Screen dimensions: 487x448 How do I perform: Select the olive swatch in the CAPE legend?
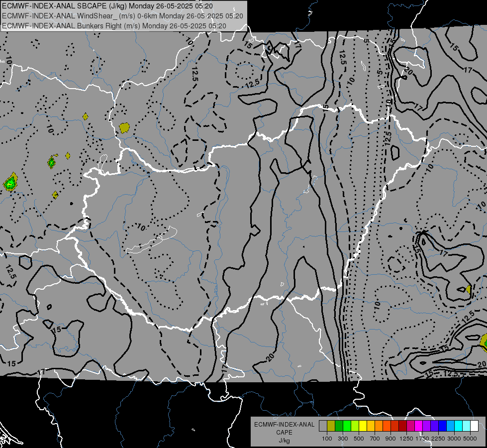[331, 426]
